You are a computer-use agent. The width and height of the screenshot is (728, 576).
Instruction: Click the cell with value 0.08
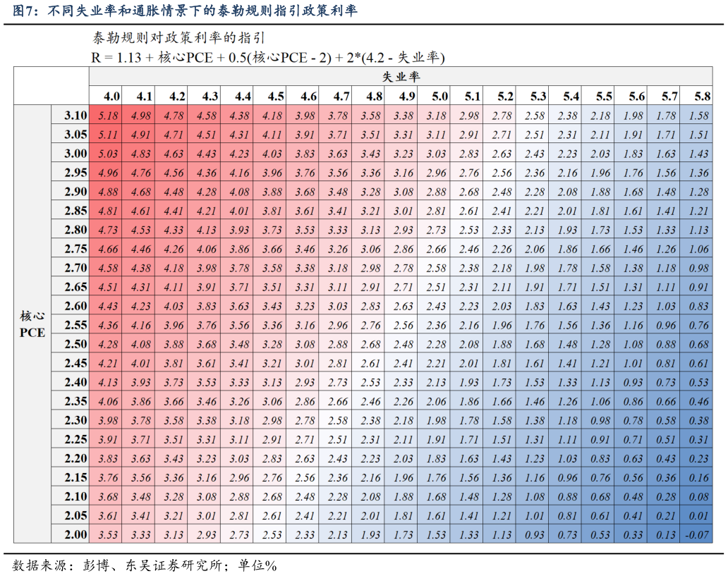pyautogui.click(x=698, y=496)
